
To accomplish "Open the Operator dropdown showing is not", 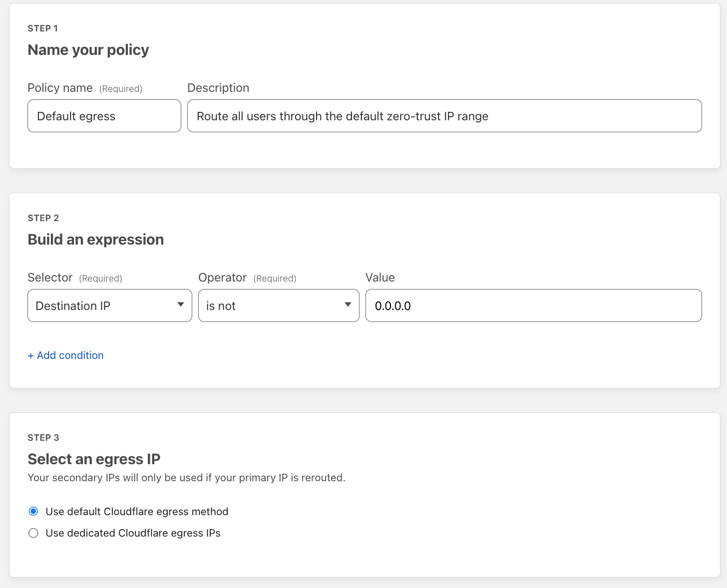I will (278, 305).
